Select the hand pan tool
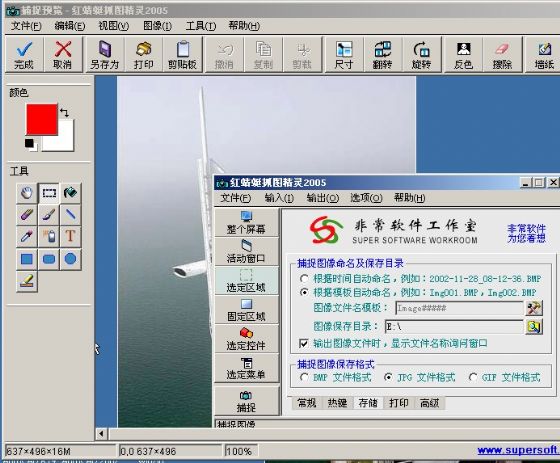560x463 pixels. tap(27, 193)
